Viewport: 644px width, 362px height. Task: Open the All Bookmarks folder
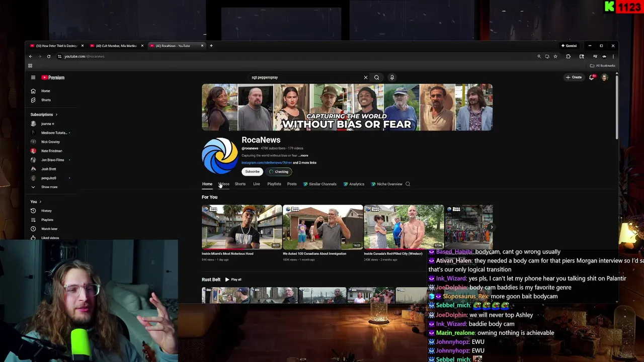tap(603, 66)
